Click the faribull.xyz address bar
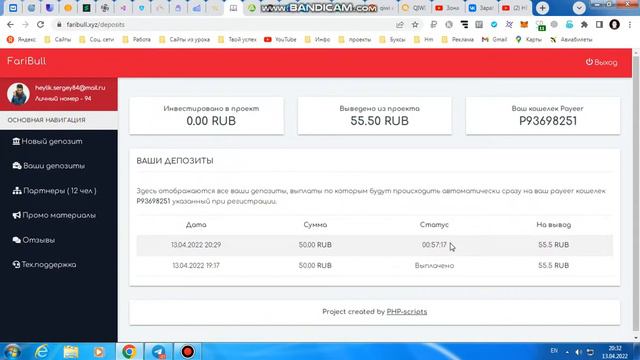 [x=224, y=24]
